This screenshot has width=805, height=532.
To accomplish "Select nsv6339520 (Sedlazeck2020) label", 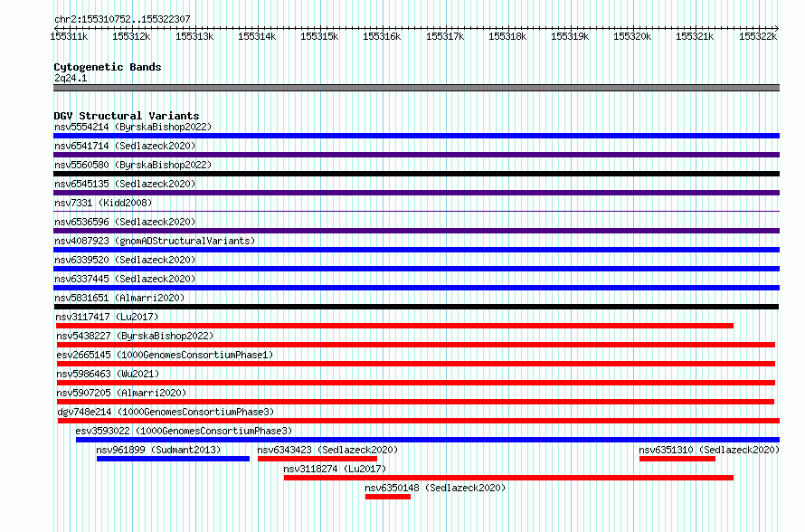I will pos(125,260).
